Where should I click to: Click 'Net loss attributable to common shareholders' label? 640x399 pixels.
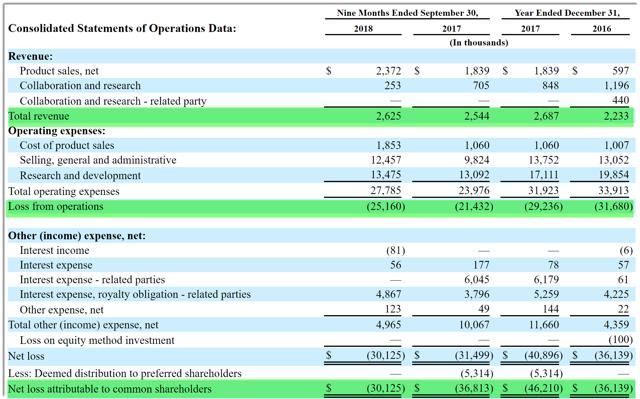point(110,389)
